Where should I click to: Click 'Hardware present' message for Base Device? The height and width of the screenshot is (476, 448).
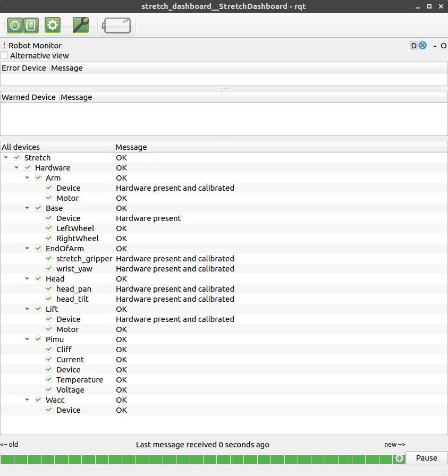pos(148,218)
